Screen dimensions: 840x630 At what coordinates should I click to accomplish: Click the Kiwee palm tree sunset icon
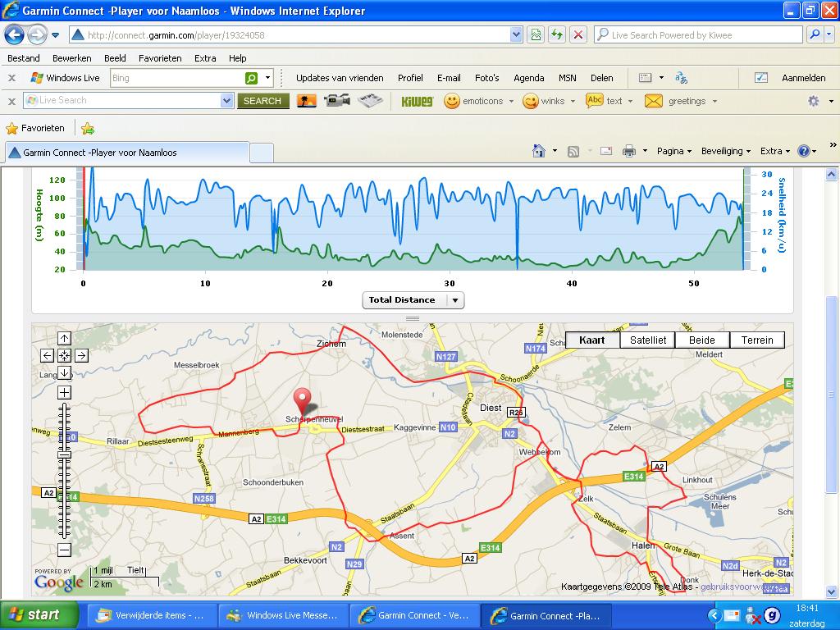coord(307,101)
